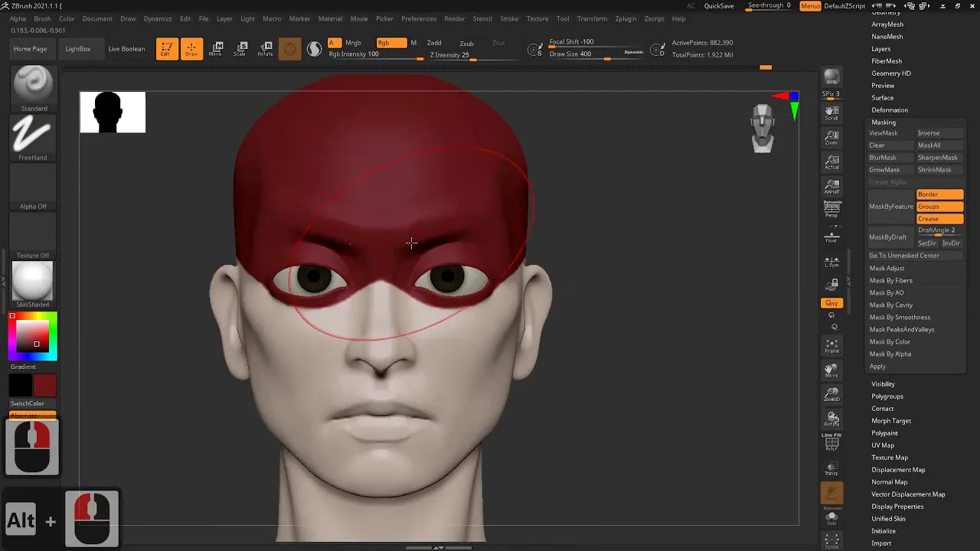Screen dimensions: 980x551
Task: Activate the Move tool in top shelf
Action: click(216, 49)
